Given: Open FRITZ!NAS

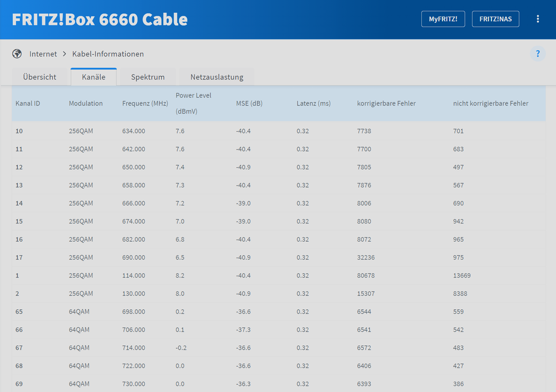Looking at the screenshot, I should click(495, 19).
